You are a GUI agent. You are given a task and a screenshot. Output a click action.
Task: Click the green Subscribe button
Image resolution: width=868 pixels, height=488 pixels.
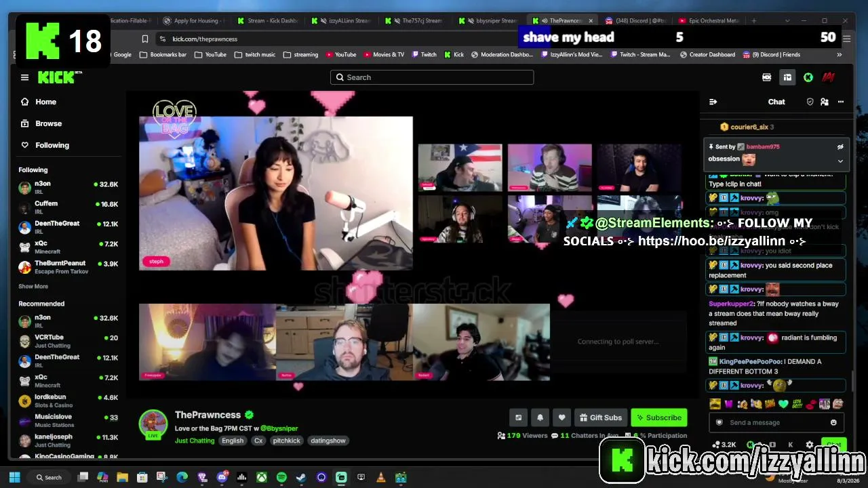tap(658, 418)
